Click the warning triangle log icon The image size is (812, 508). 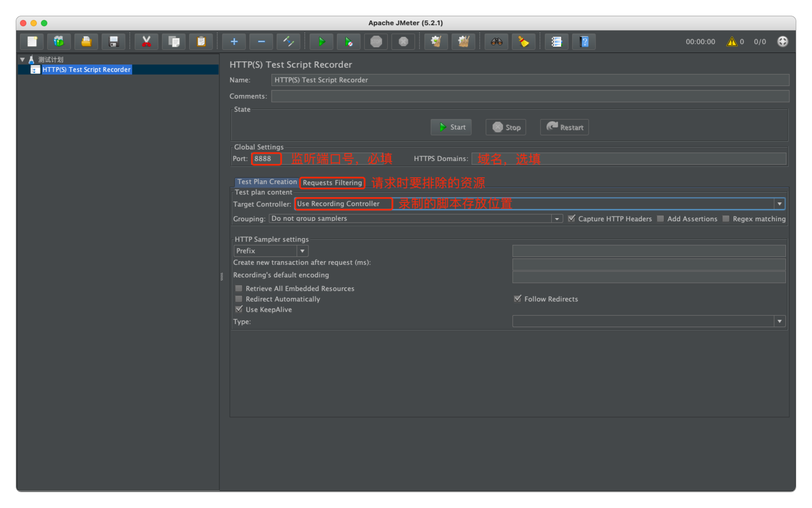(731, 41)
